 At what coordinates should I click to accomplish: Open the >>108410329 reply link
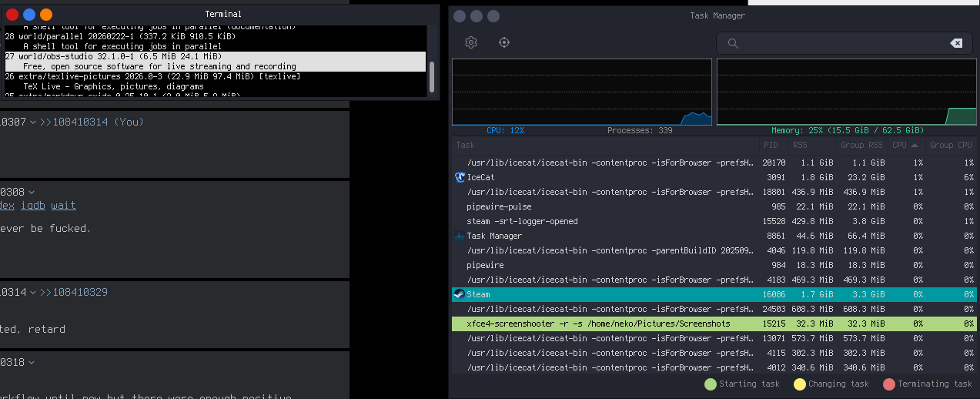(74, 293)
